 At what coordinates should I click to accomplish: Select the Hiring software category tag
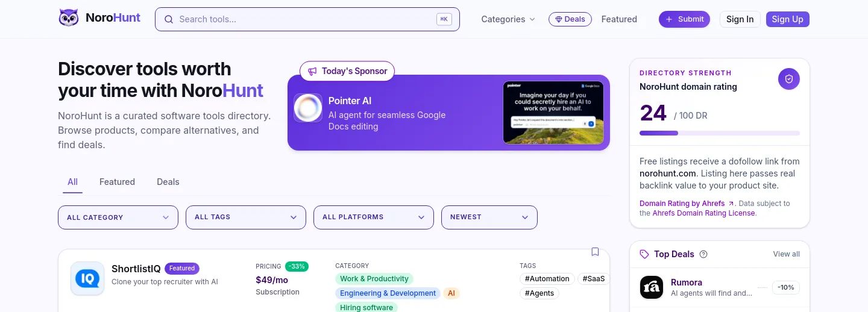coord(366,307)
